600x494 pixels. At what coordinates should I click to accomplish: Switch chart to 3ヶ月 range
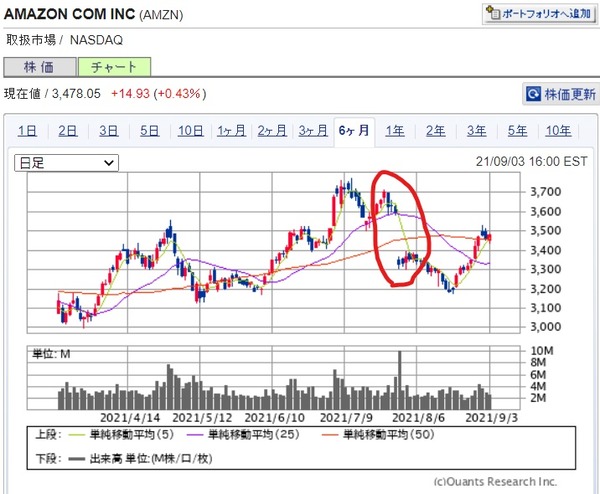[313, 131]
